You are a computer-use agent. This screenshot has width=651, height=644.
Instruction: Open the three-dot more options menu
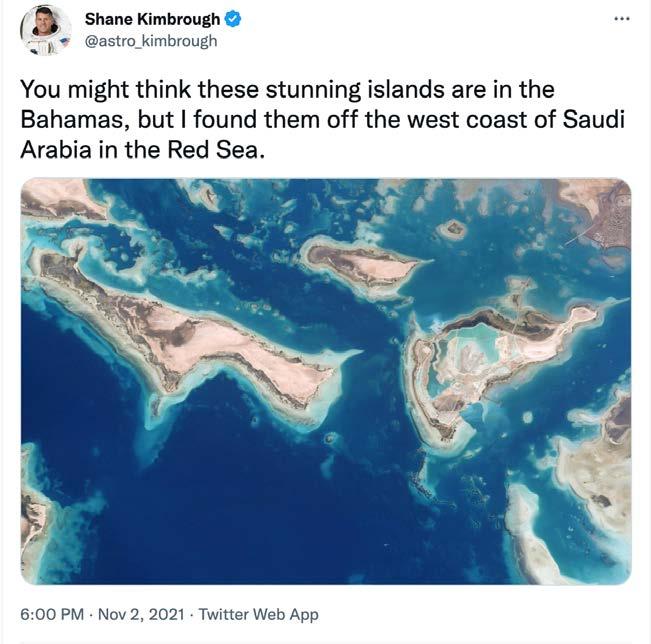coord(622,19)
